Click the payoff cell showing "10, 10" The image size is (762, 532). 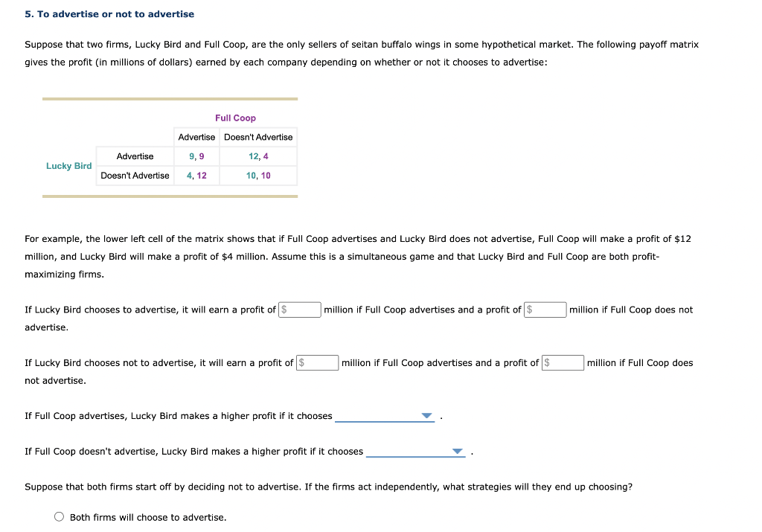click(258, 176)
